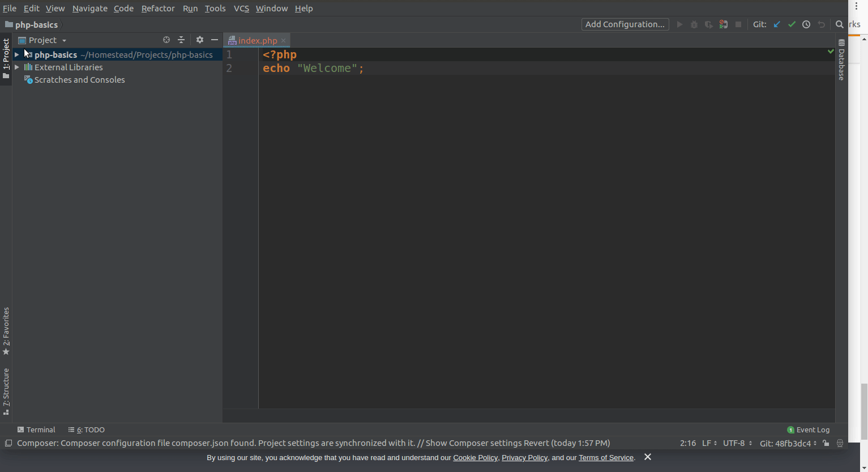Open the Cookie Policy link
This screenshot has width=868, height=472.
coord(475,457)
